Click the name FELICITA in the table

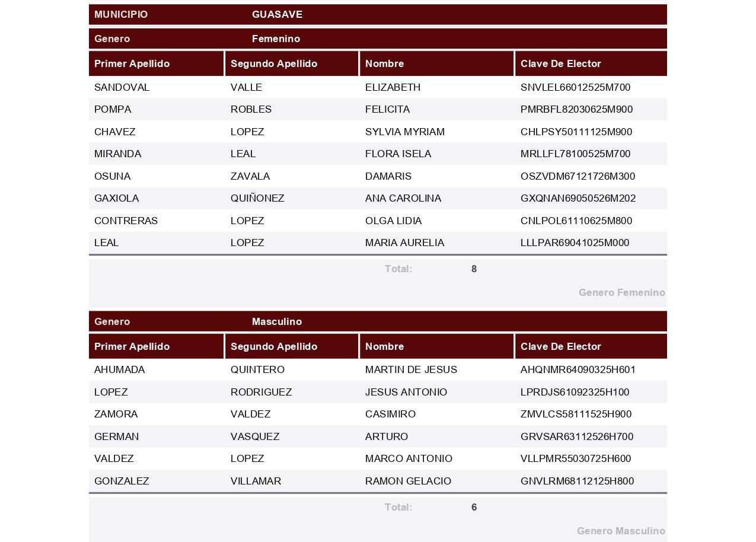(x=387, y=109)
